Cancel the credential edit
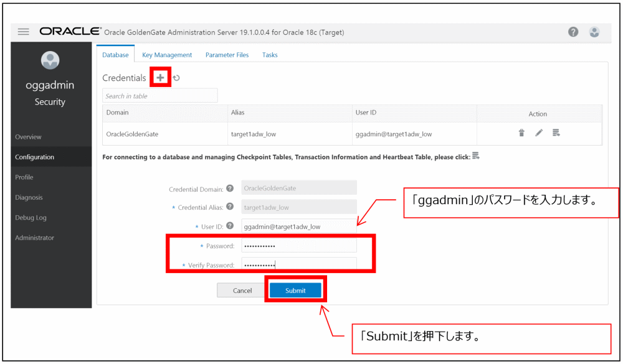Screen dimensions: 623x364 coord(242,290)
